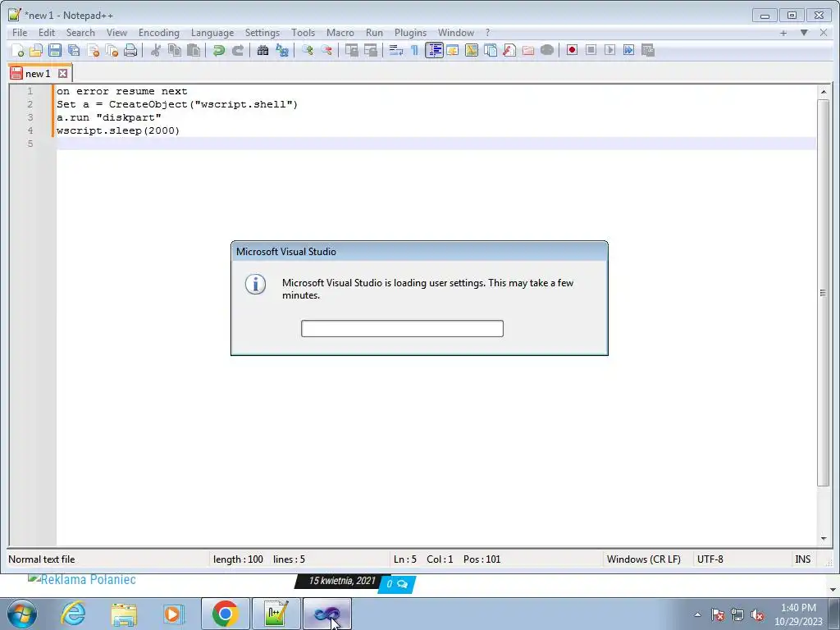This screenshot has height=630, width=840.
Task: Open Find using the binoculars icon
Action: pos(262,50)
